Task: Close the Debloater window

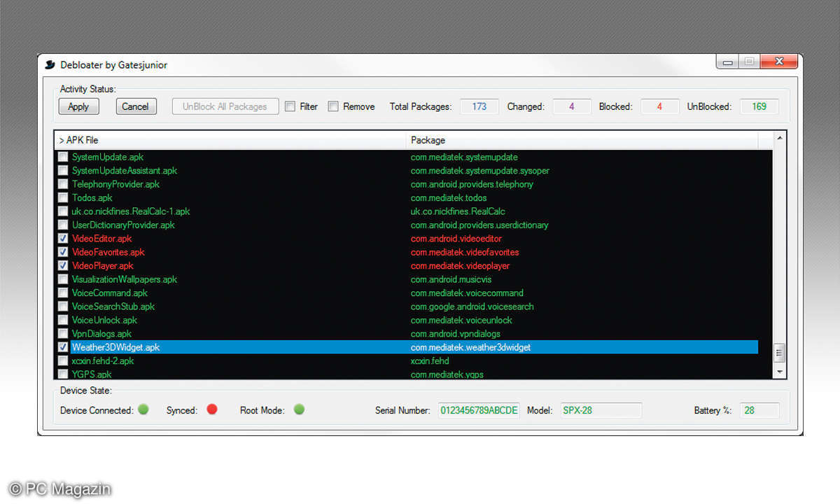Action: click(778, 63)
